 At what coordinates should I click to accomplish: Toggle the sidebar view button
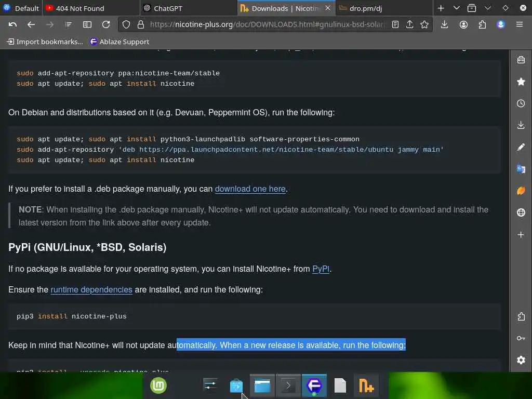pos(87,24)
